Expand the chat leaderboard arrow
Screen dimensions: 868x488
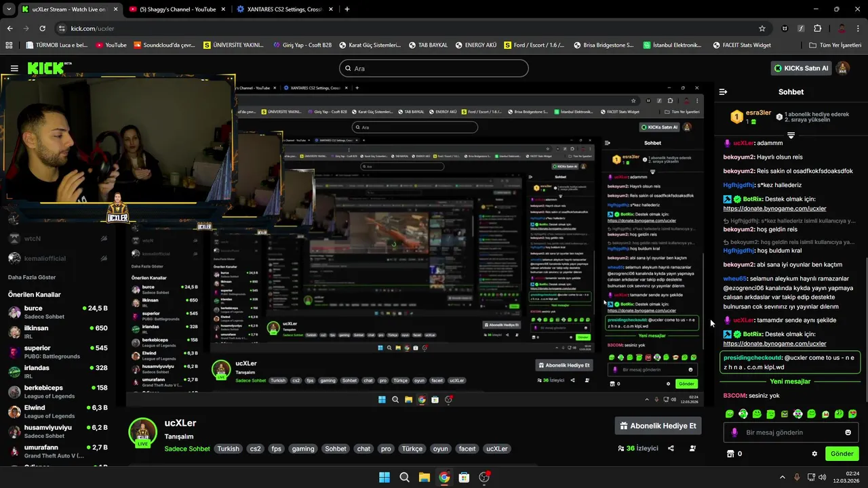(791, 136)
